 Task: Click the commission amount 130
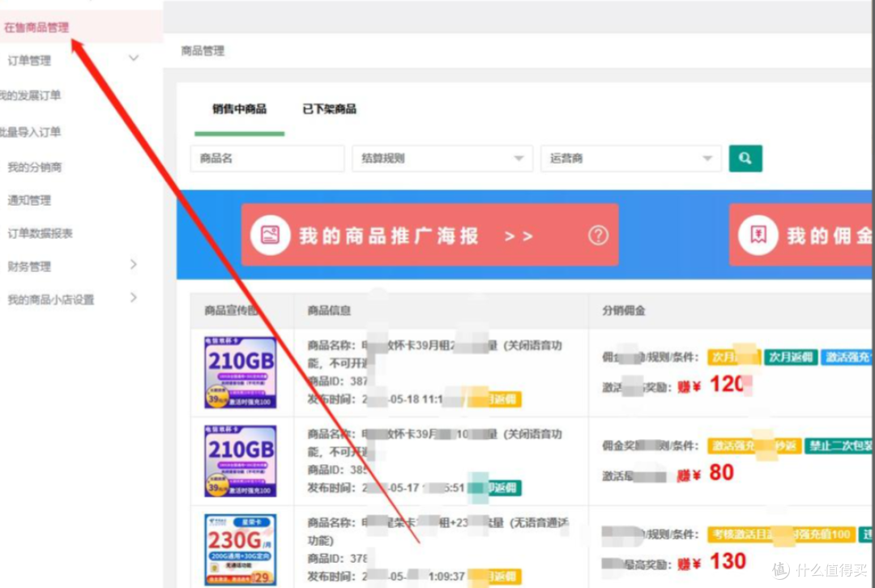[728, 561]
